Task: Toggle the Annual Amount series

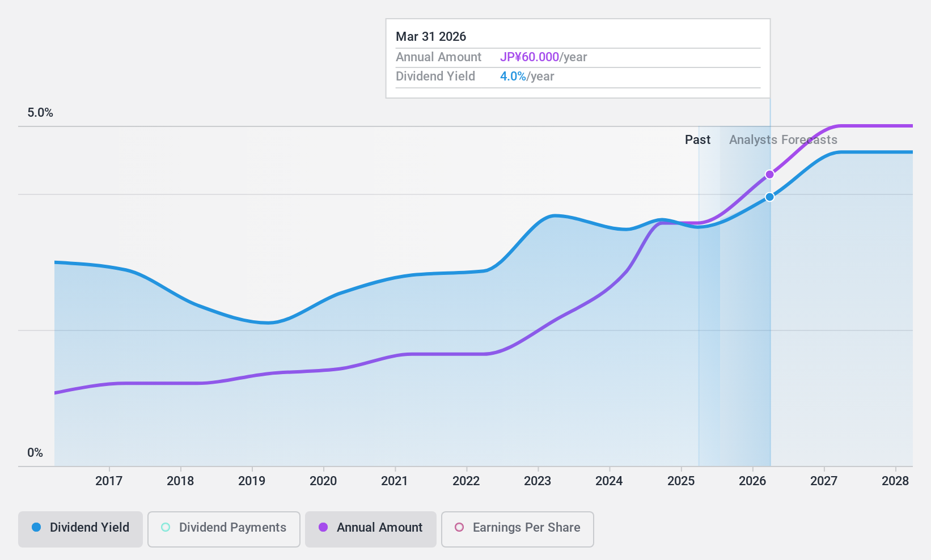Action: [x=371, y=529]
